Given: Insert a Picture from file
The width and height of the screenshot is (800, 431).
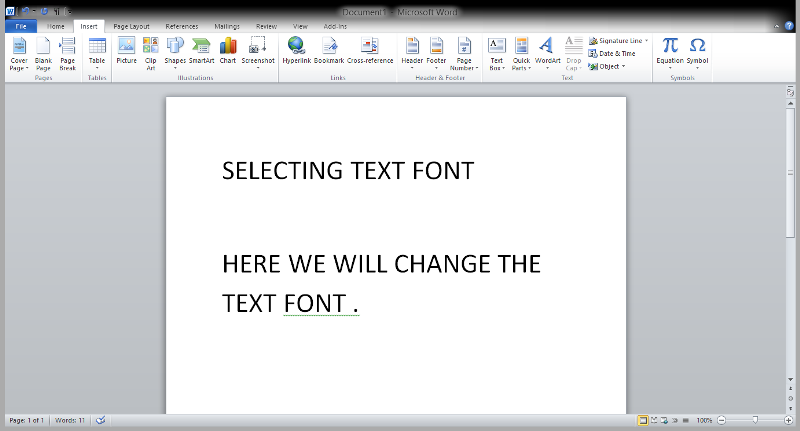Looking at the screenshot, I should point(126,51).
